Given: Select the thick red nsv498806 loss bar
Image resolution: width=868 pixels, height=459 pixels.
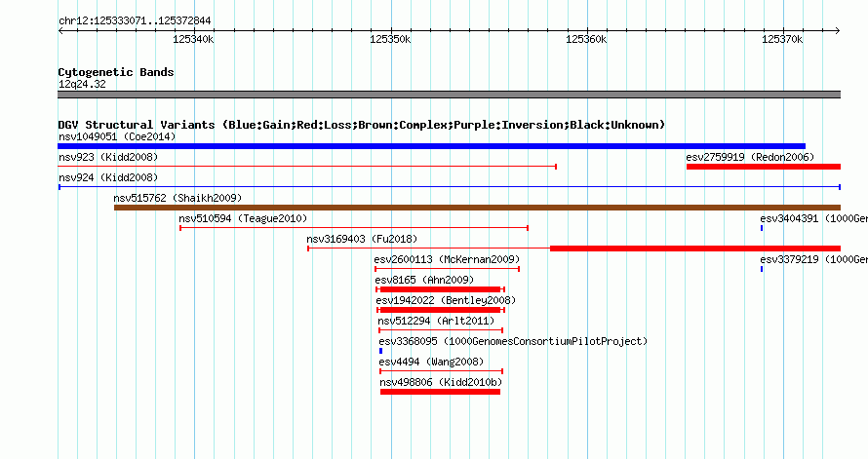Looking at the screenshot, I should tap(440, 392).
